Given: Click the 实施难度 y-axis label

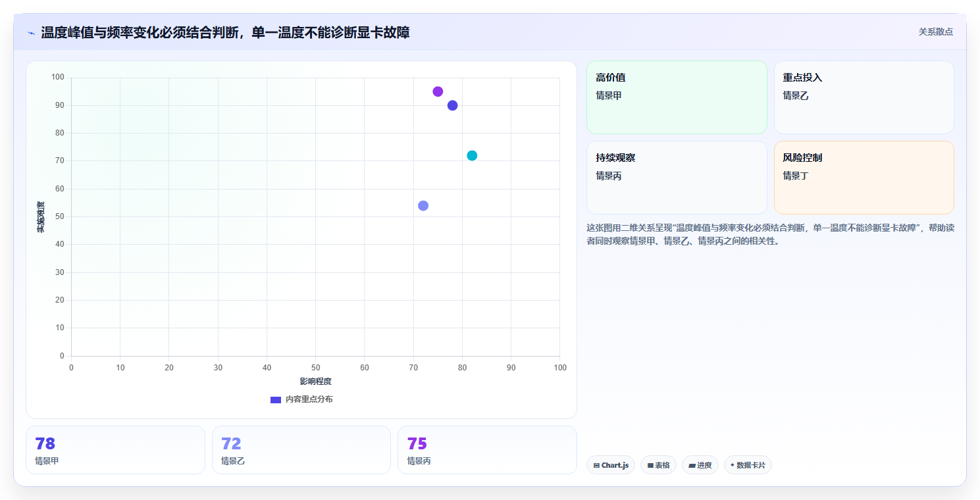Looking at the screenshot, I should [41, 217].
